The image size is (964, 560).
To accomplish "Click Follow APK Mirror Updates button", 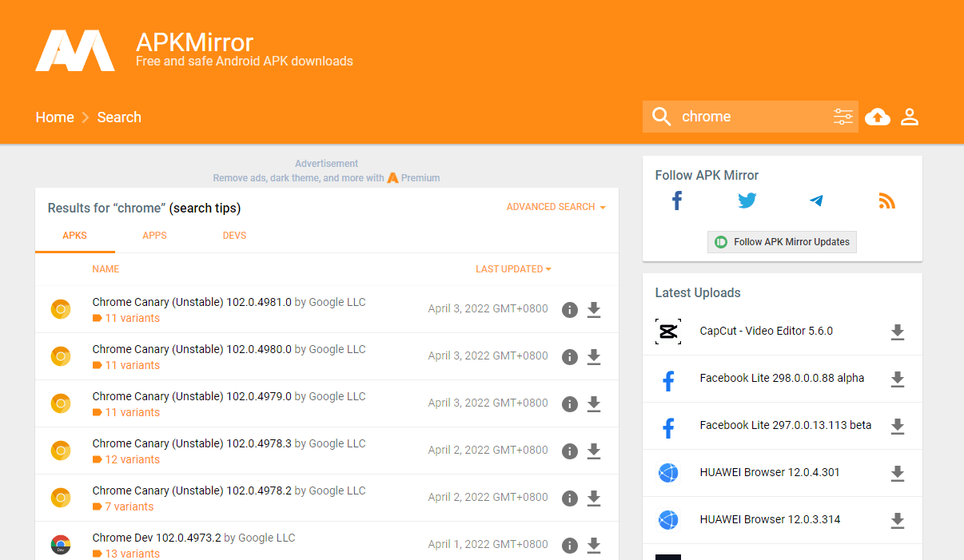I will 782,242.
